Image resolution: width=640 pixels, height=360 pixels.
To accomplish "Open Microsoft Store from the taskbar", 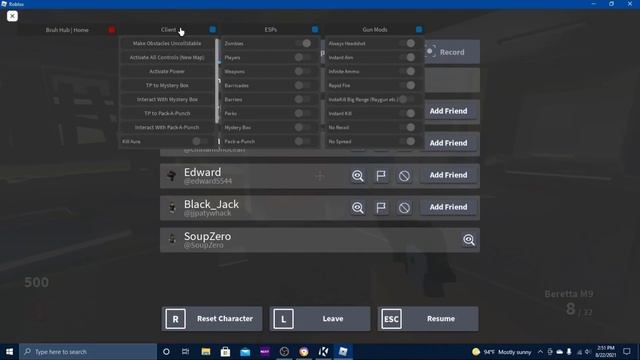I will [225, 351].
